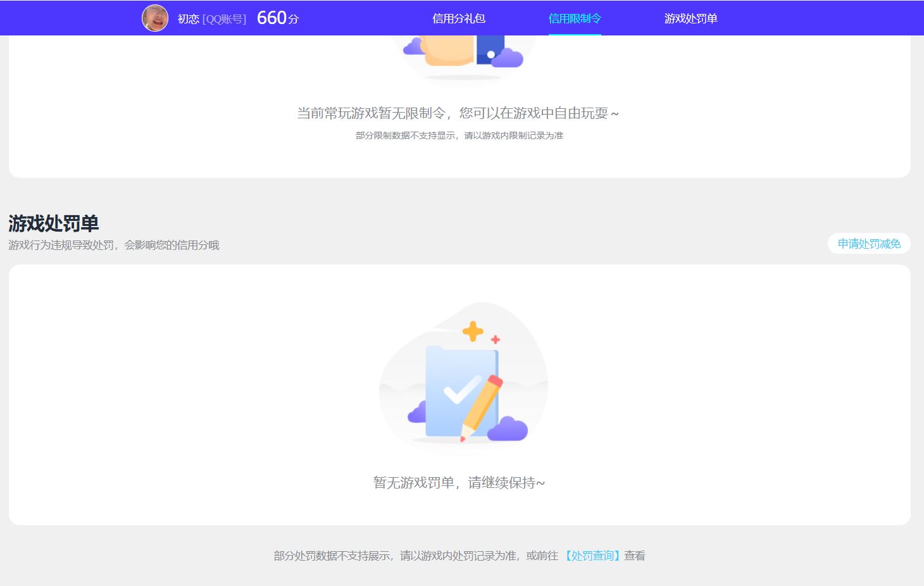This screenshot has height=586, width=924.
Task: Click the 当前常玩游戏暂无限制令 message
Action: pyautogui.click(x=458, y=113)
